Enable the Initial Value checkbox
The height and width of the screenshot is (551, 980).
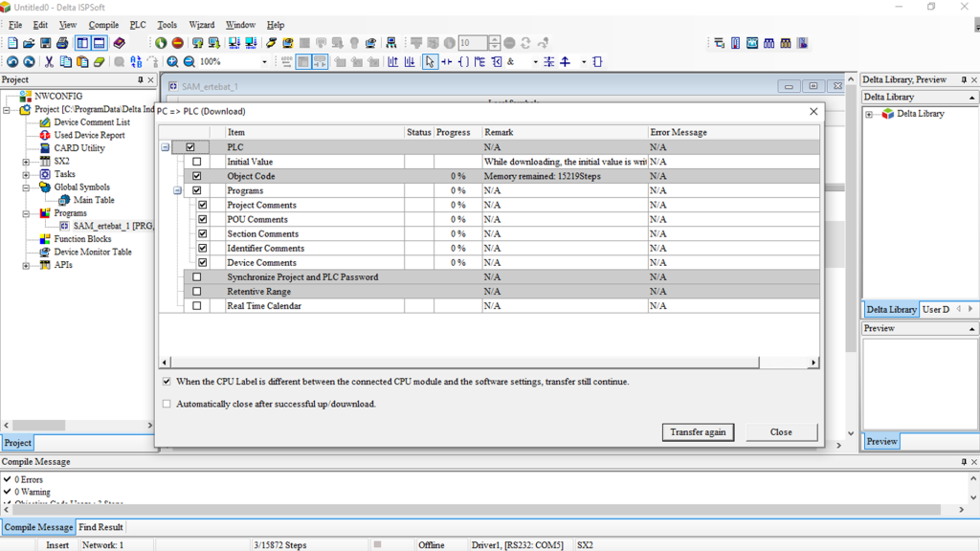pyautogui.click(x=197, y=161)
